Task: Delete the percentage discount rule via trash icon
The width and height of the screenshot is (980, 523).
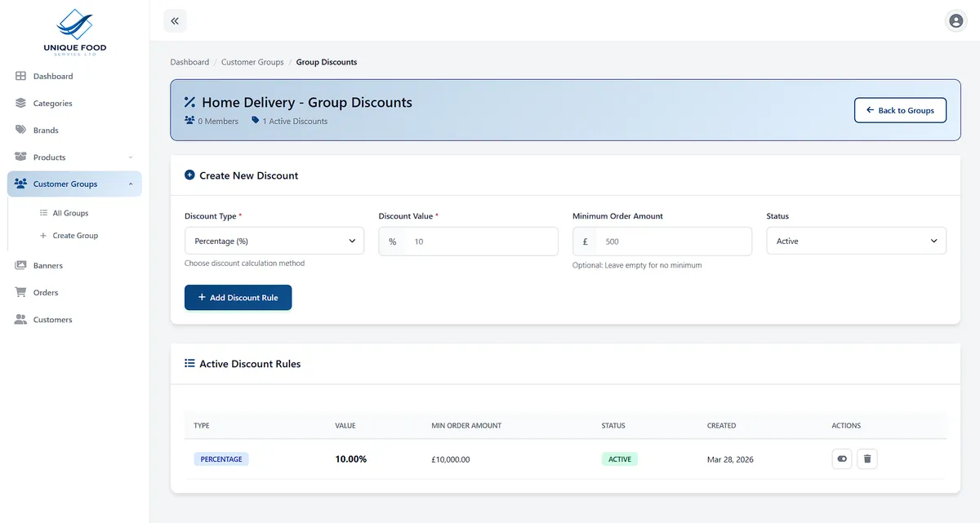Action: [x=867, y=459]
